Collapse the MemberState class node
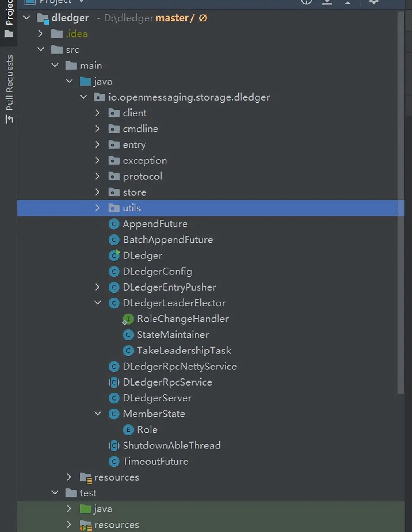This screenshot has height=532, width=412. tap(98, 414)
